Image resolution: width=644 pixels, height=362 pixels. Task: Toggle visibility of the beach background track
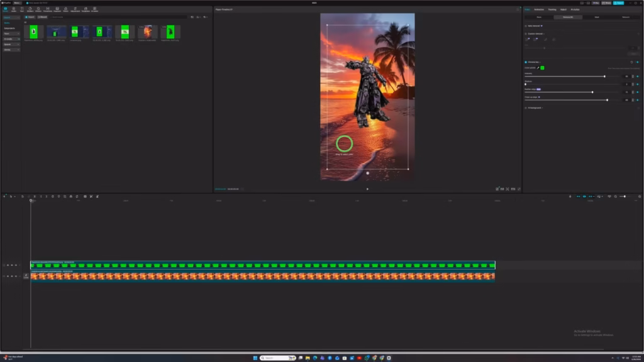click(x=12, y=277)
